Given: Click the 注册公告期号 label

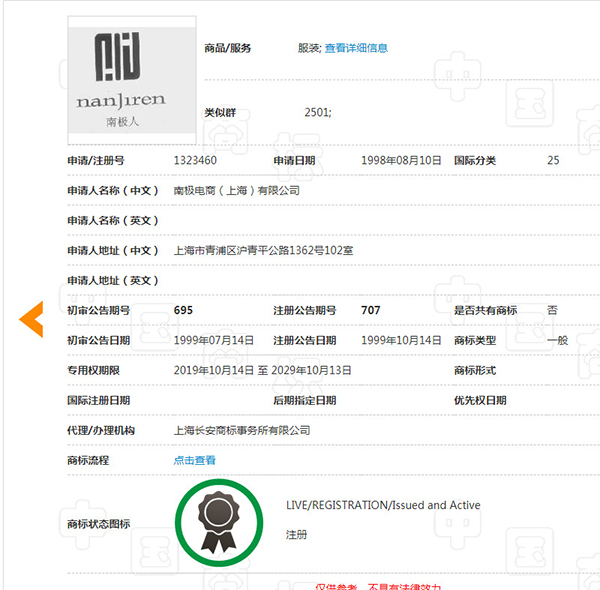Looking at the screenshot, I should 305,310.
